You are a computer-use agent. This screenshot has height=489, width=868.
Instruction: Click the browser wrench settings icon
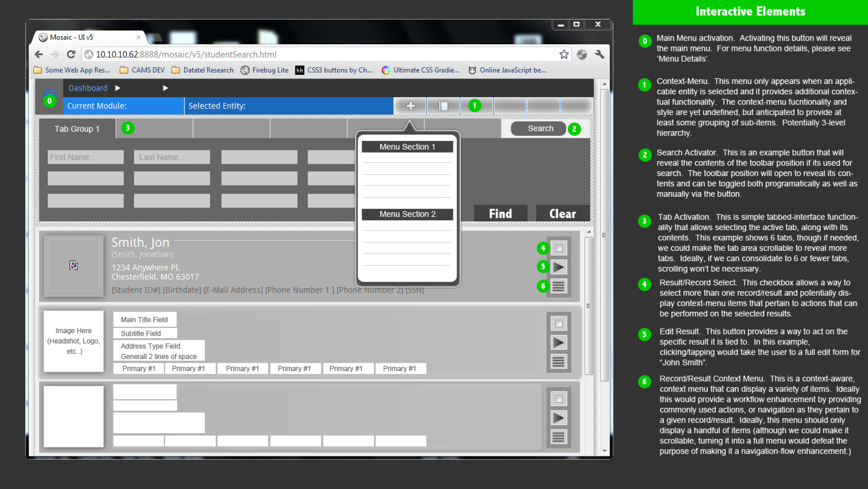[600, 54]
